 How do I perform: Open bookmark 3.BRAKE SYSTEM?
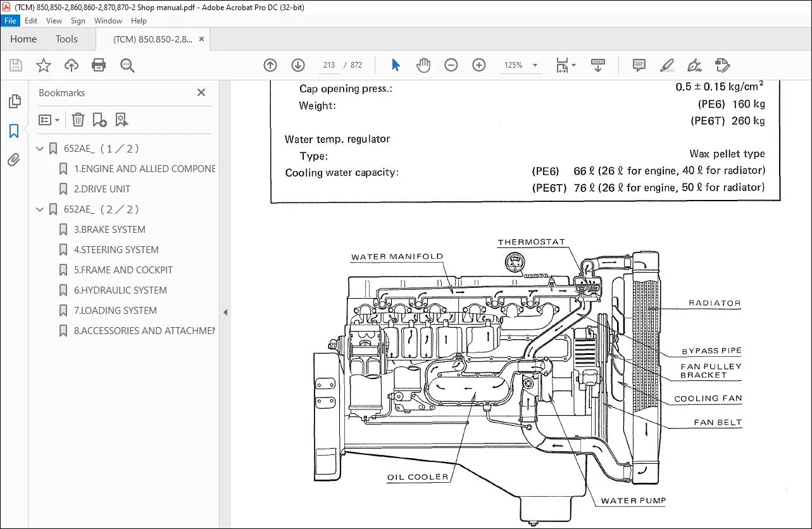[x=109, y=230]
